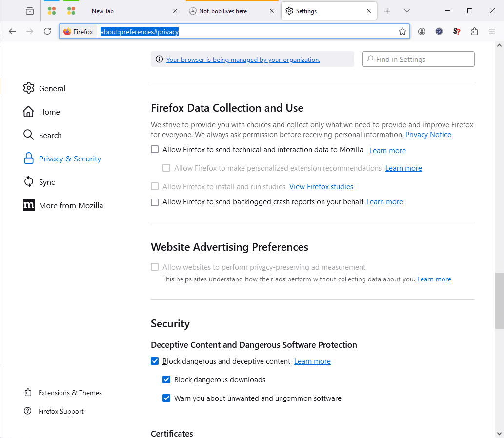Screen dimensions: 504x438
Task: Select second pinned tab with colored dots
Action: (x=71, y=11)
